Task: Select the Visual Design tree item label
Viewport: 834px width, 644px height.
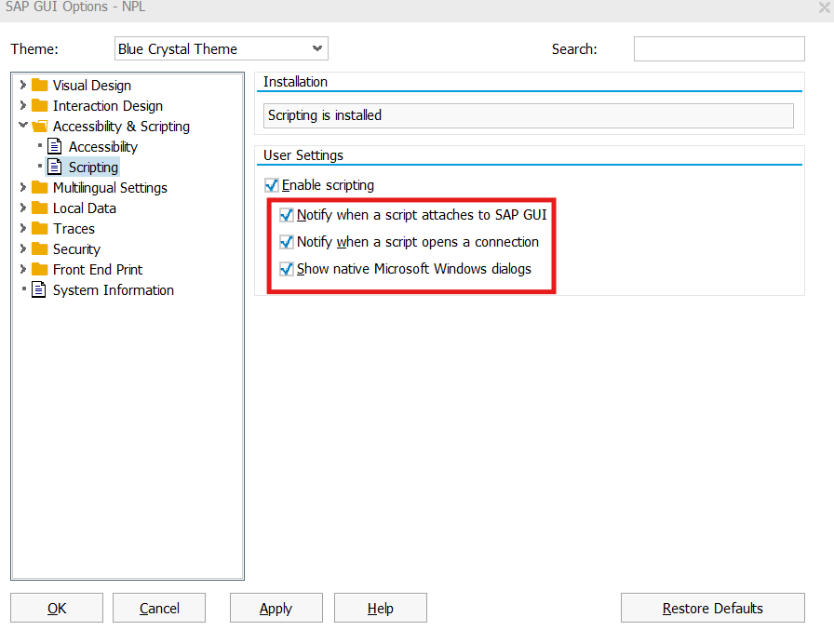Action: pos(91,86)
